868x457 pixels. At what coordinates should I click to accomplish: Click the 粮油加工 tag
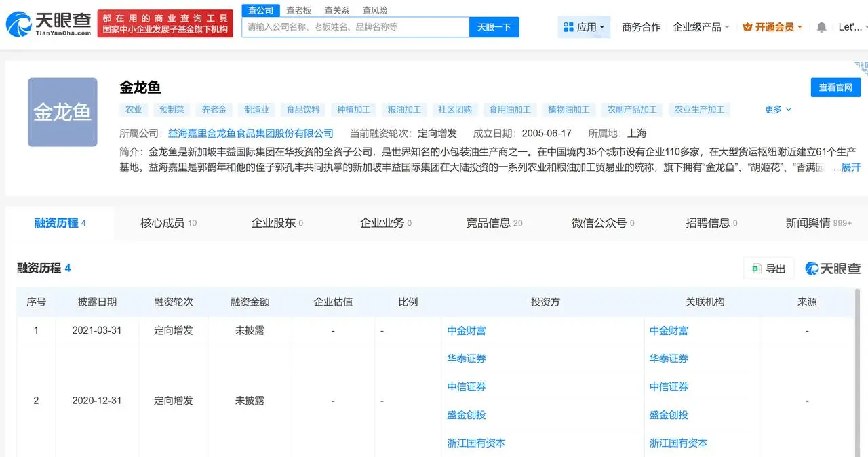[404, 109]
